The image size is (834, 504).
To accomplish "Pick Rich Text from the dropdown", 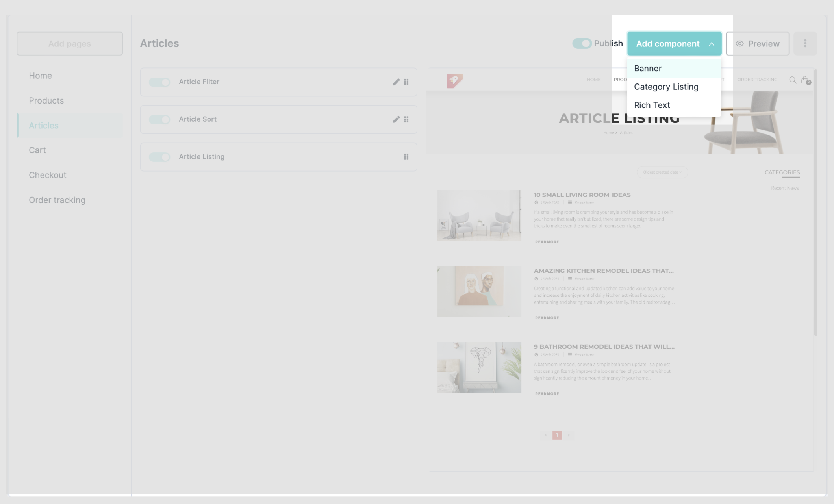I will click(x=652, y=105).
